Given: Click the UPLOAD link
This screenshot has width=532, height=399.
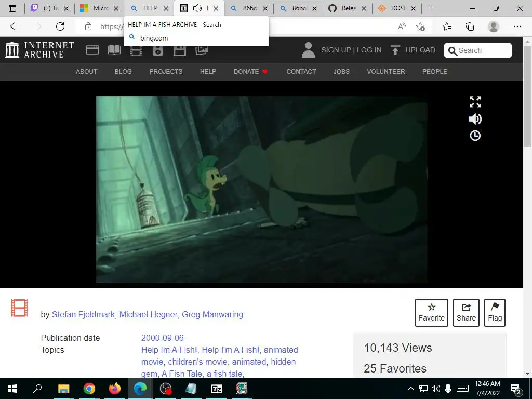Looking at the screenshot, I should point(420,50).
